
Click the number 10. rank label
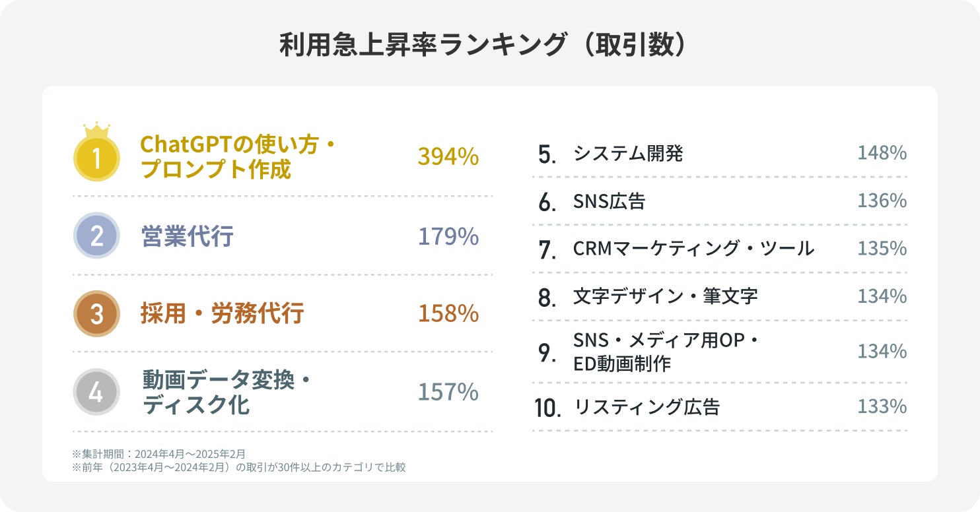pos(547,408)
